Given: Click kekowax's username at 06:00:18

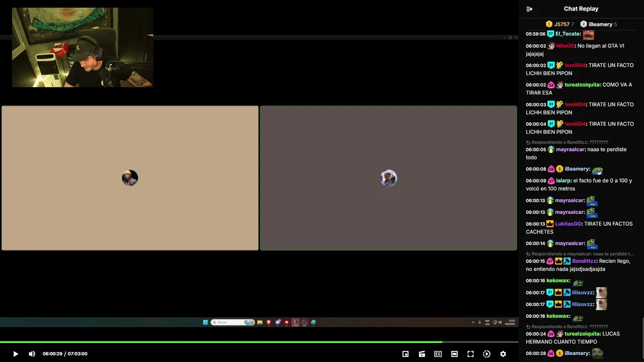Looking at the screenshot, I should click(x=558, y=316).
